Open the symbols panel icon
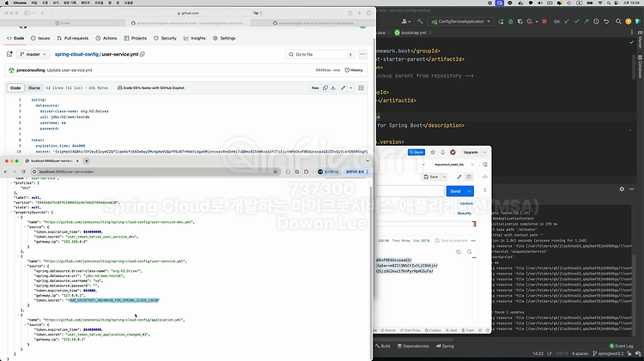The width and height of the screenshot is (644, 361). coord(361,87)
